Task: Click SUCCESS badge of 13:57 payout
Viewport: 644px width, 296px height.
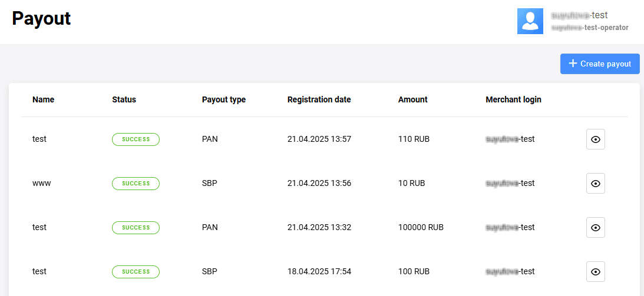Action: 136,139
